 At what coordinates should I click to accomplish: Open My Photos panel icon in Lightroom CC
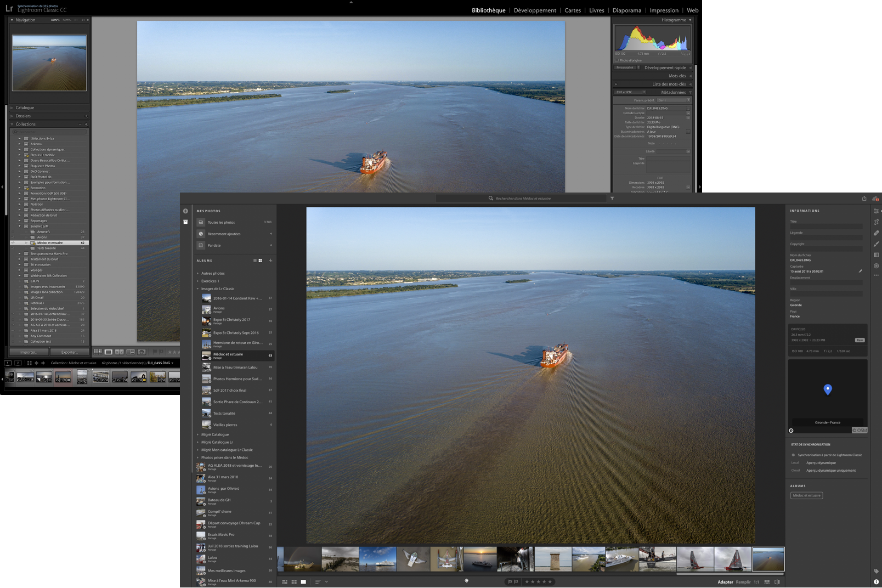[x=185, y=222]
